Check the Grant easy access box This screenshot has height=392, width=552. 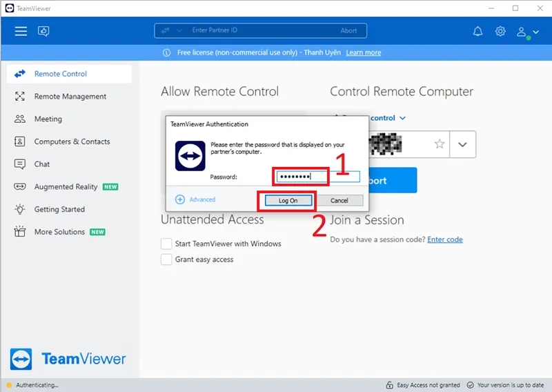pyautogui.click(x=166, y=259)
